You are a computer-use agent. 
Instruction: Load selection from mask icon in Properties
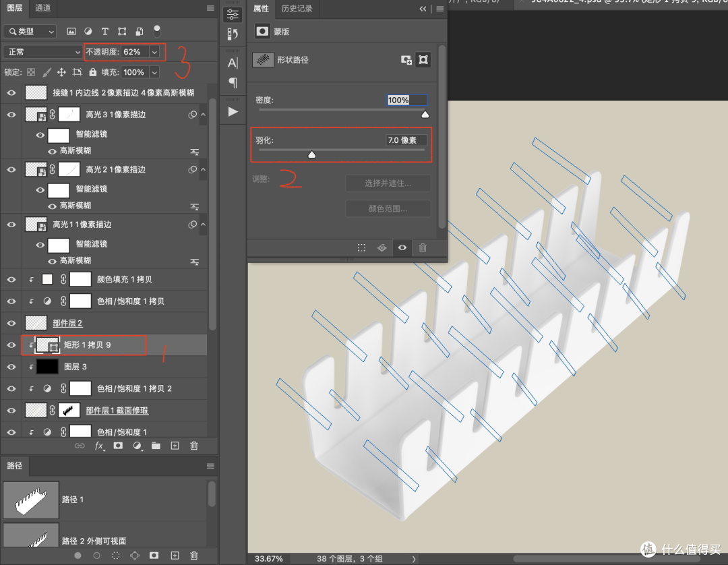coord(361,248)
